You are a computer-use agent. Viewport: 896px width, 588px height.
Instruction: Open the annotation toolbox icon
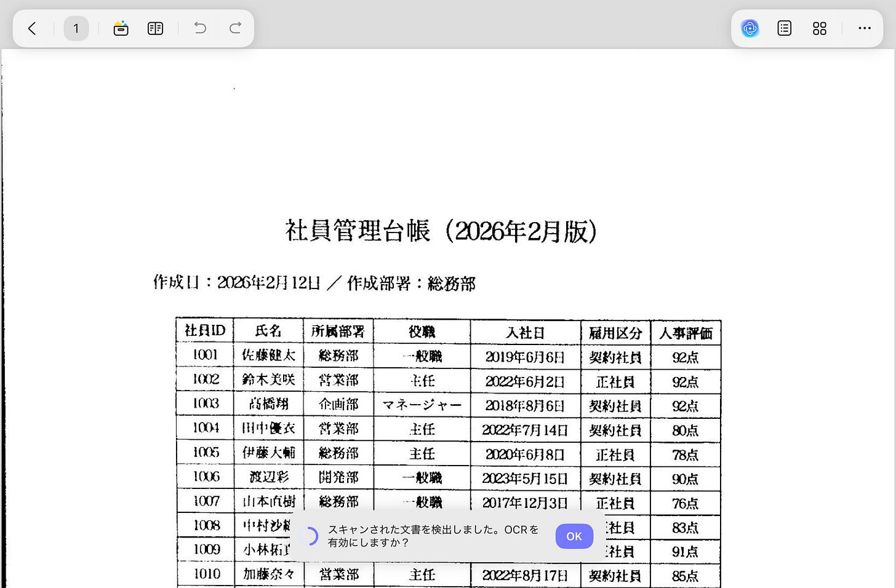(x=121, y=28)
